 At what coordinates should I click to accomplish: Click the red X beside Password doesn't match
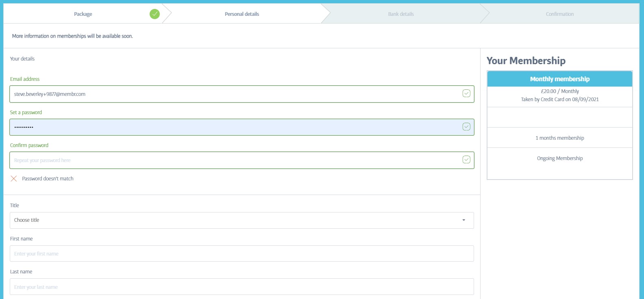click(14, 179)
